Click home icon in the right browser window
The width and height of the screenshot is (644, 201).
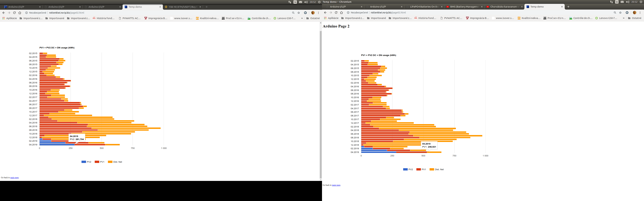click(x=341, y=13)
